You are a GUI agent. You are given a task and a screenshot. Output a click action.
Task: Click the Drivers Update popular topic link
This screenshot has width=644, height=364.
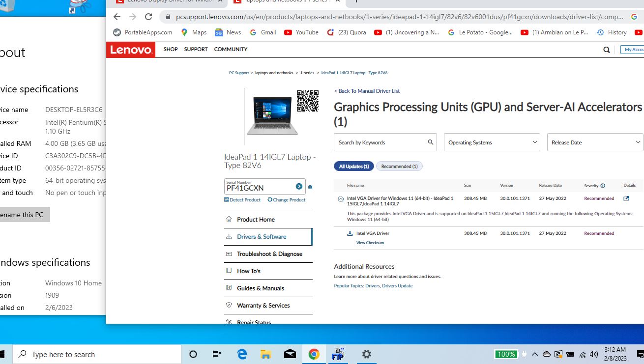[397, 286]
